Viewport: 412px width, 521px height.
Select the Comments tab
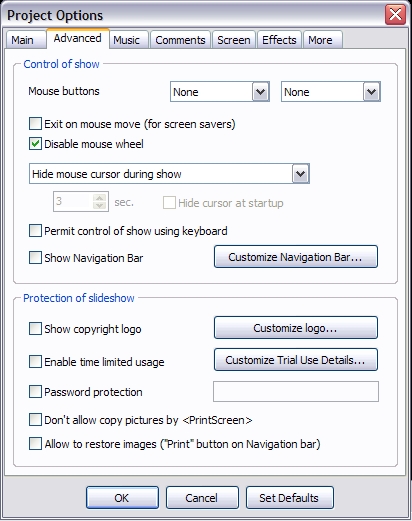[x=180, y=40]
